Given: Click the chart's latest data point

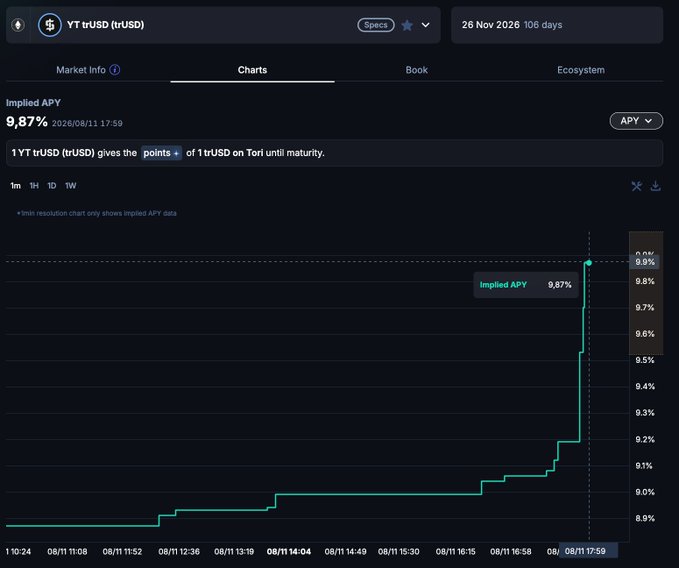Looking at the screenshot, I should pos(589,263).
